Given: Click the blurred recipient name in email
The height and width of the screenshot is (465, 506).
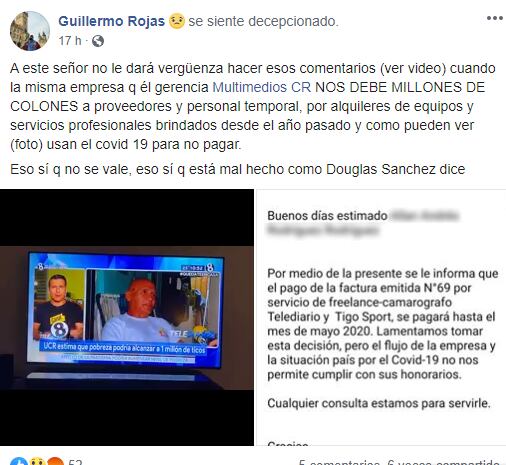Looking at the screenshot, I should 363,223.
